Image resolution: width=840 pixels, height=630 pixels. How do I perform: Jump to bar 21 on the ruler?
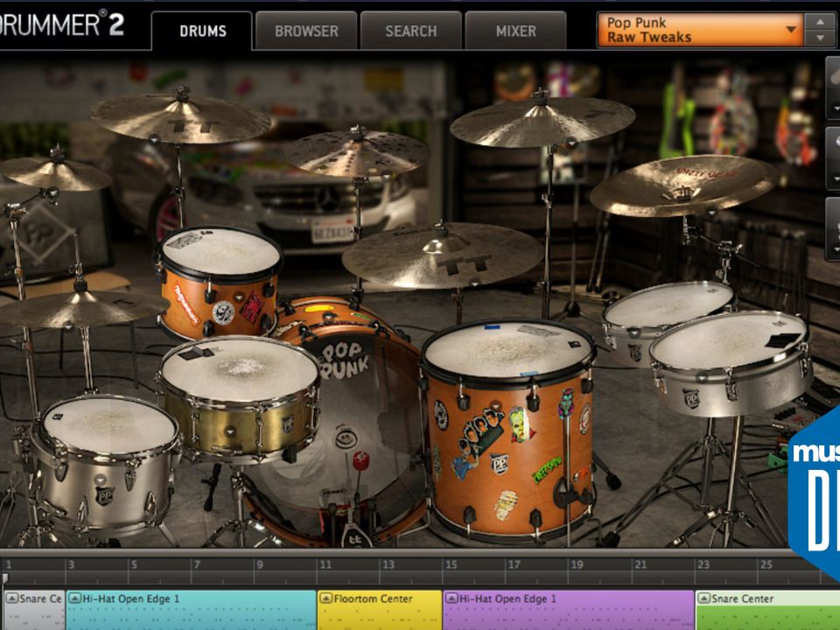click(x=640, y=564)
